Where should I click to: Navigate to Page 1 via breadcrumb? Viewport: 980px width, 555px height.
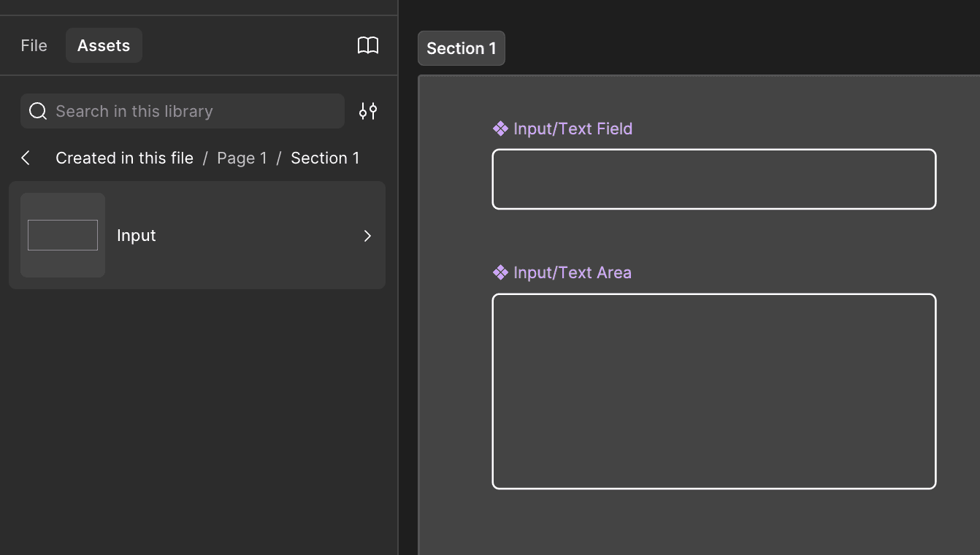pos(242,158)
